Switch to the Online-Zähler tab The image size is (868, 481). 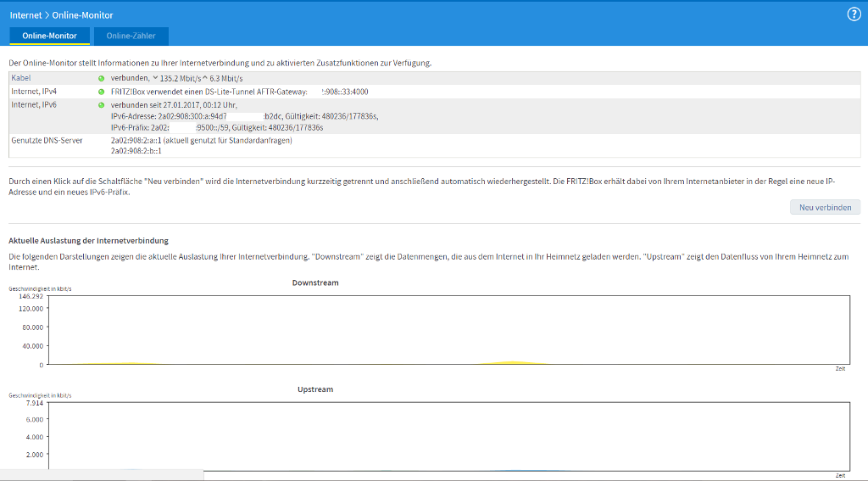(x=131, y=36)
